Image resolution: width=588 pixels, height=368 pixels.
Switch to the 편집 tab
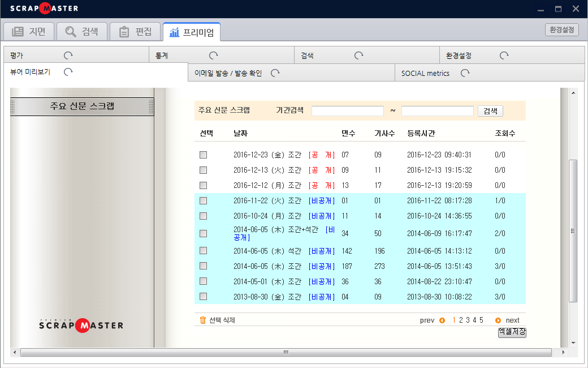point(135,32)
